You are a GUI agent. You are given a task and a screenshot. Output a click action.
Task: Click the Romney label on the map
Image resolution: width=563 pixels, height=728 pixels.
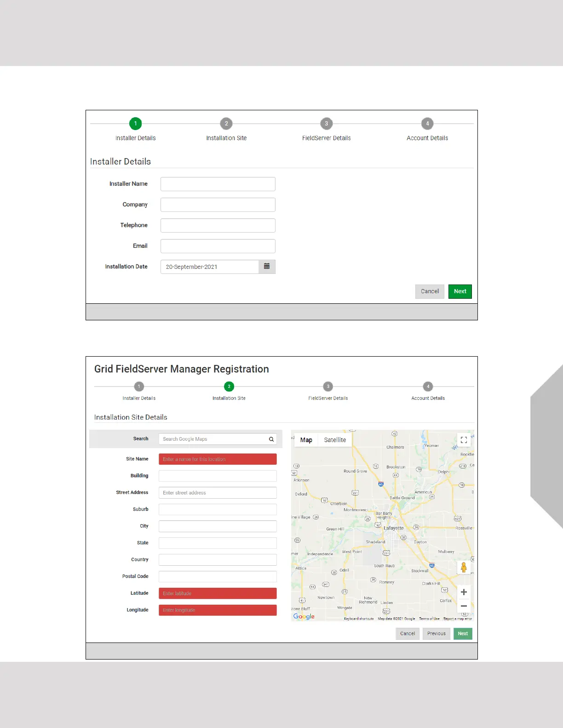pyautogui.click(x=387, y=582)
